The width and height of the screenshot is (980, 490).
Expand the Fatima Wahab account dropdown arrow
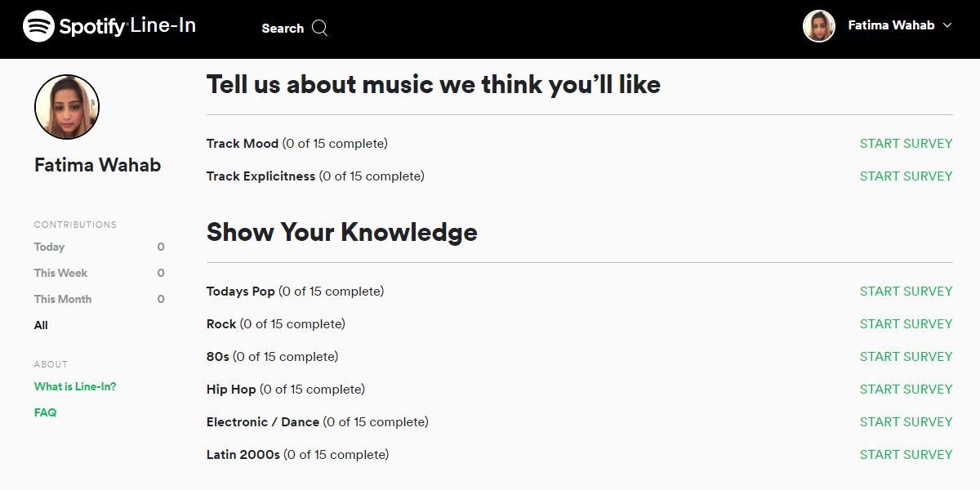pos(947,25)
